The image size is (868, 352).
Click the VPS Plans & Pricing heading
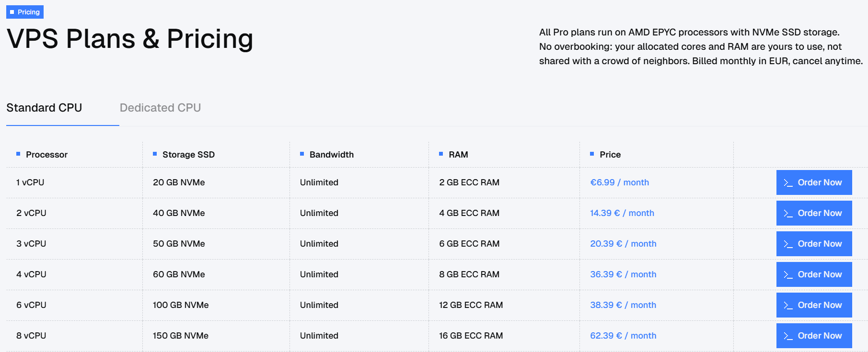point(130,39)
